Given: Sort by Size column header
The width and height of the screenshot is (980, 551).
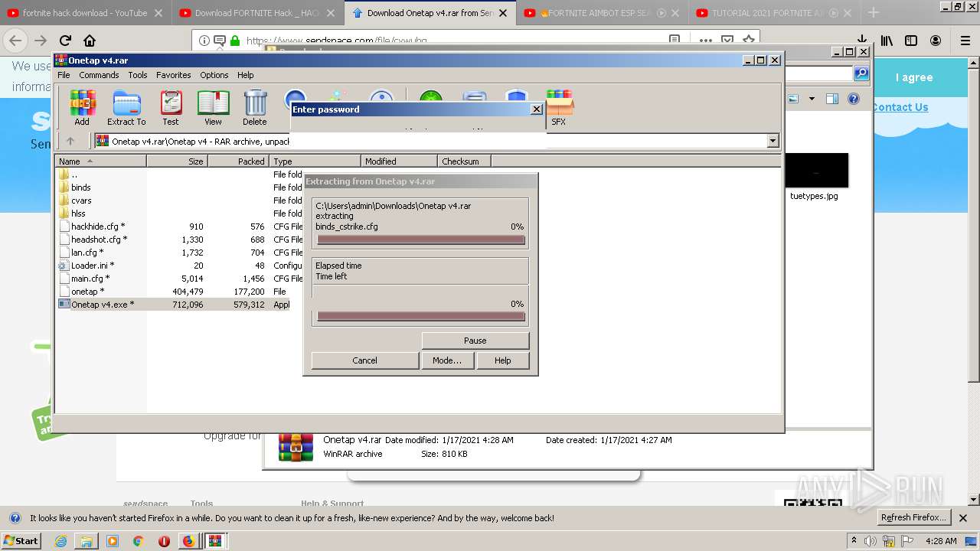Looking at the screenshot, I should (x=177, y=161).
